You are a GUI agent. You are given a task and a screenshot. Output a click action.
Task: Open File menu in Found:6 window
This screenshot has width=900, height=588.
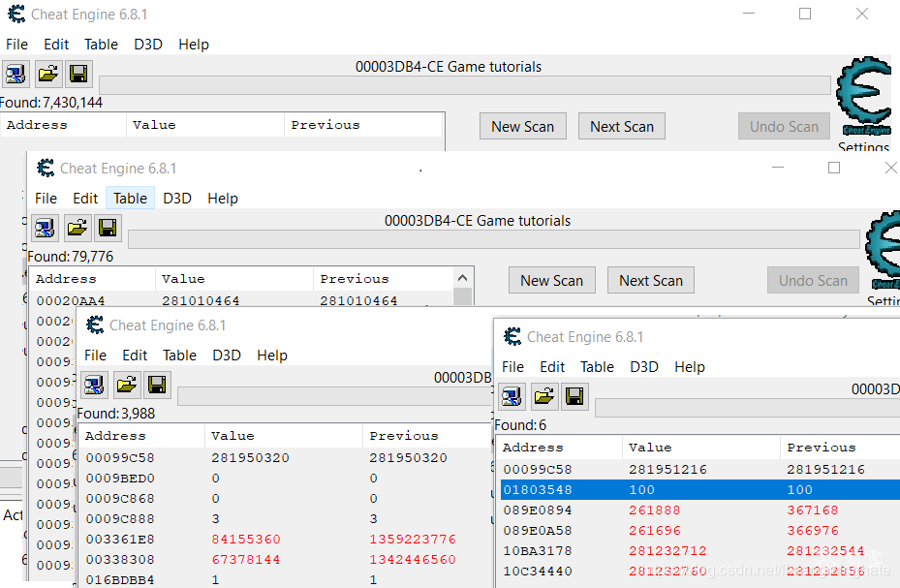[512, 366]
